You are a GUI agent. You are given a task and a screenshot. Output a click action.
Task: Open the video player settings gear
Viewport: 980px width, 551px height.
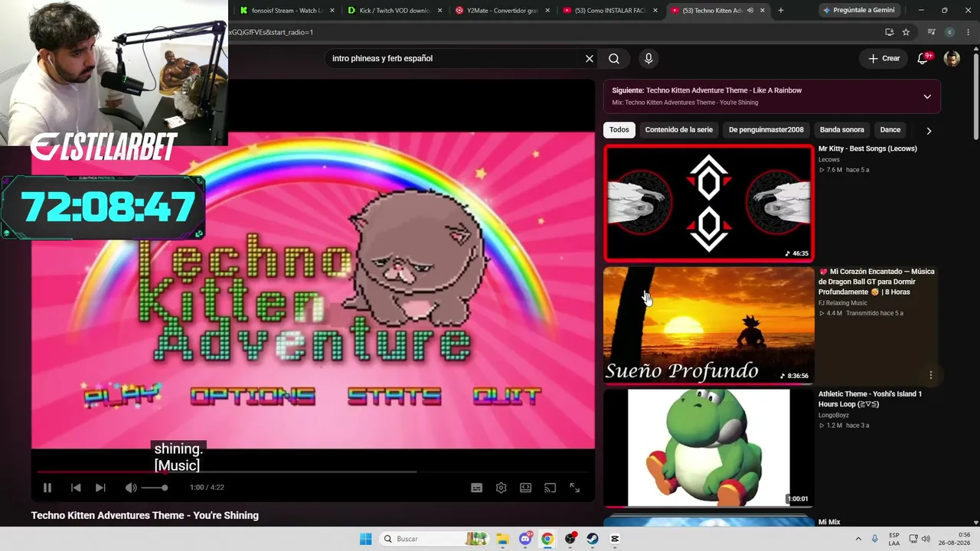click(501, 487)
